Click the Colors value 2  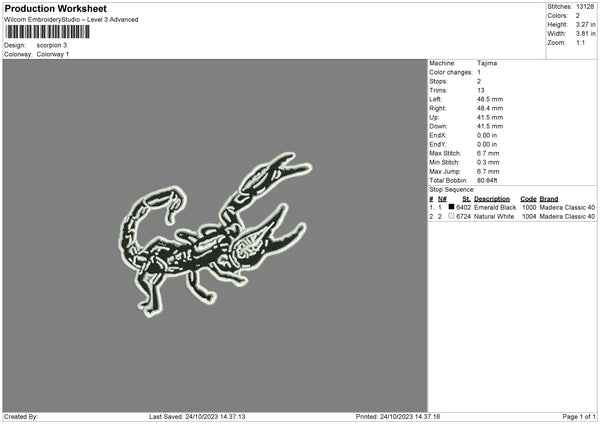pyautogui.click(x=578, y=16)
